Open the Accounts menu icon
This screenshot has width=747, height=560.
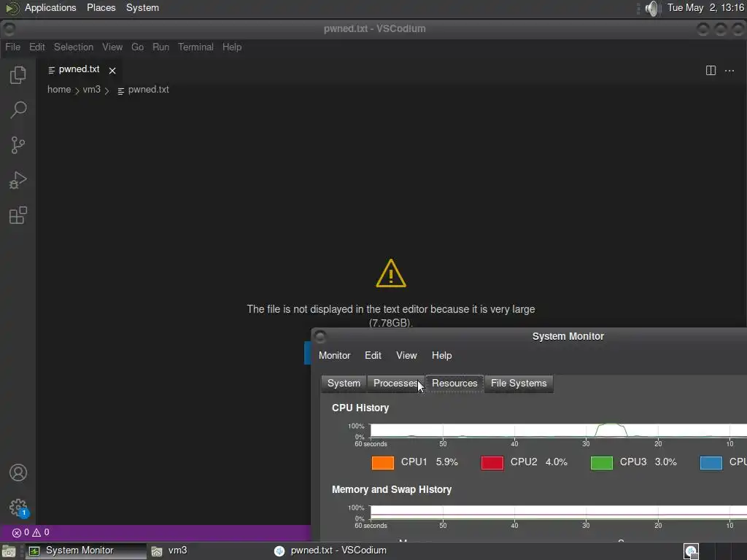(18, 472)
